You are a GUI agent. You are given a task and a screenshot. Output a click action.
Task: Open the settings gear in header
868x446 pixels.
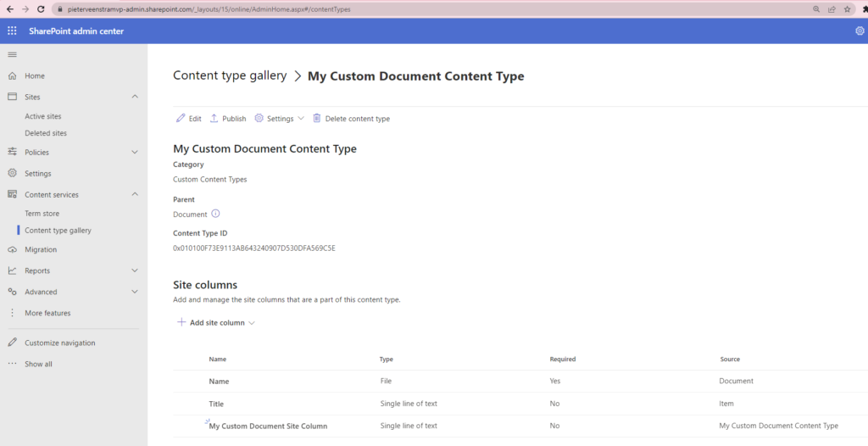(x=860, y=31)
